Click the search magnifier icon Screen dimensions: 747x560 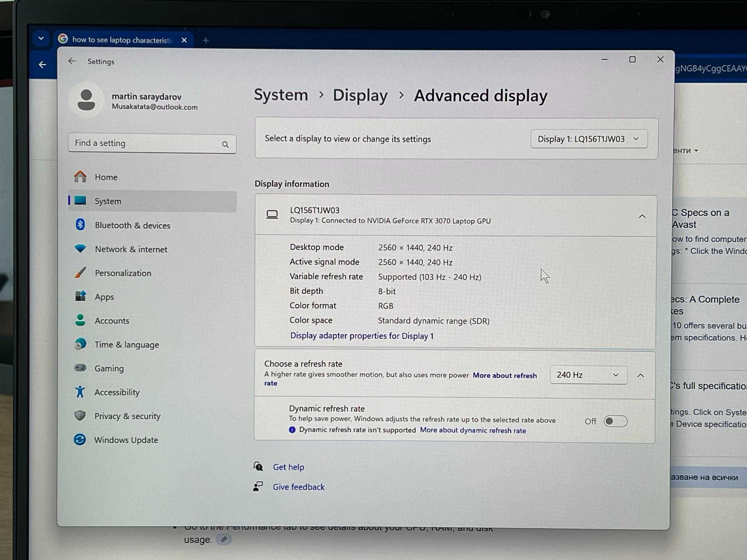click(x=225, y=144)
